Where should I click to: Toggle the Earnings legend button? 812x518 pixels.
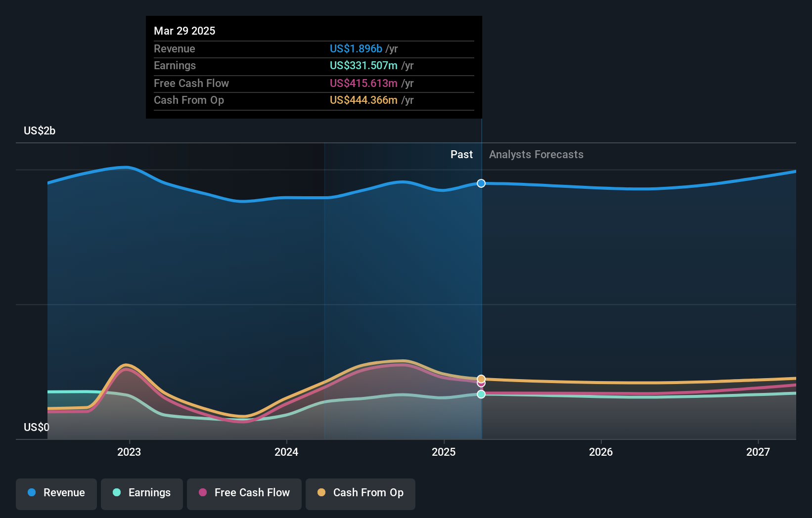tap(142, 494)
